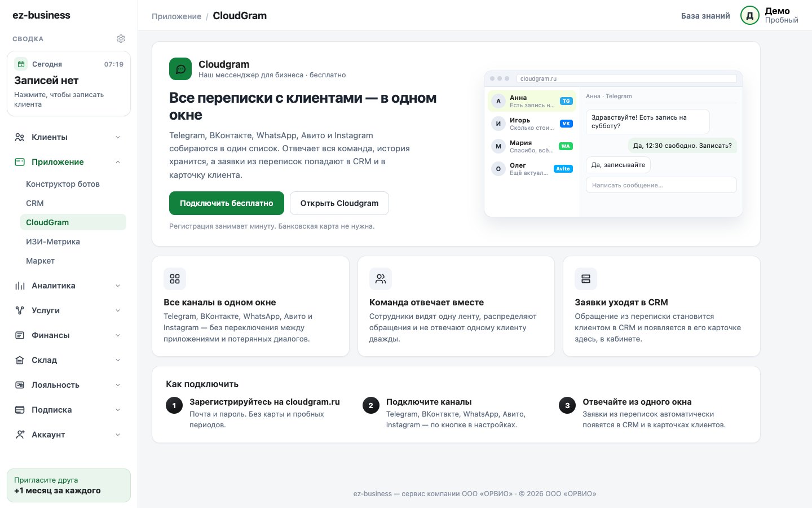Click the team icon above Команда отвечает вместе
Screen dimensions: 812x508
pos(381,279)
